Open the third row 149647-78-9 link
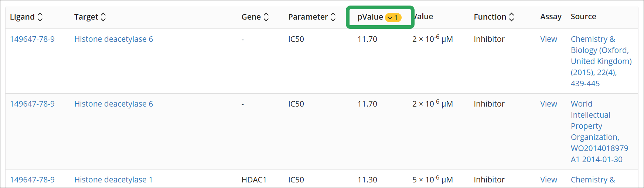The width and height of the screenshot is (644, 188). 32,180
